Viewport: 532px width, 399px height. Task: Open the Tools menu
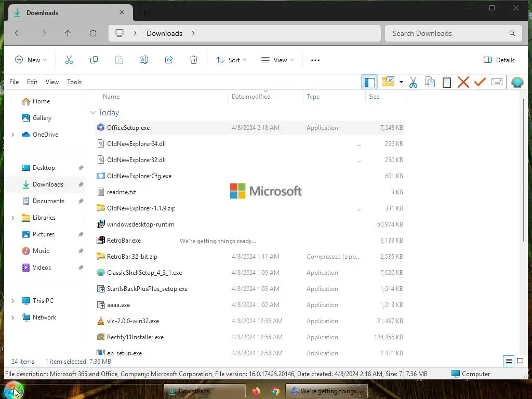tap(74, 82)
